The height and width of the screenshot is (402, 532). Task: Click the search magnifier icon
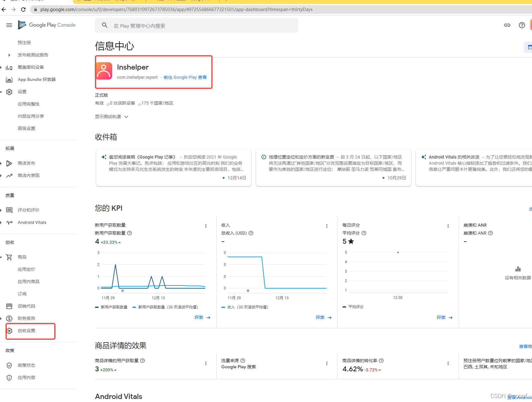pyautogui.click(x=105, y=25)
